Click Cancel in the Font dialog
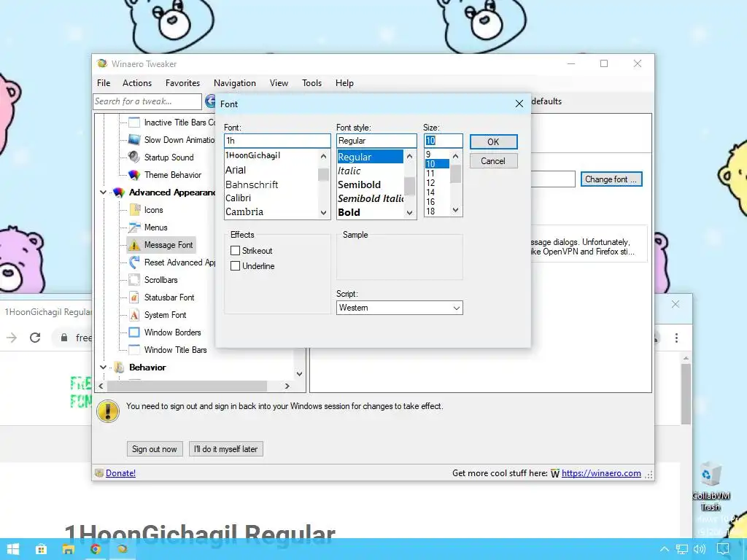This screenshot has height=560, width=747. tap(493, 161)
